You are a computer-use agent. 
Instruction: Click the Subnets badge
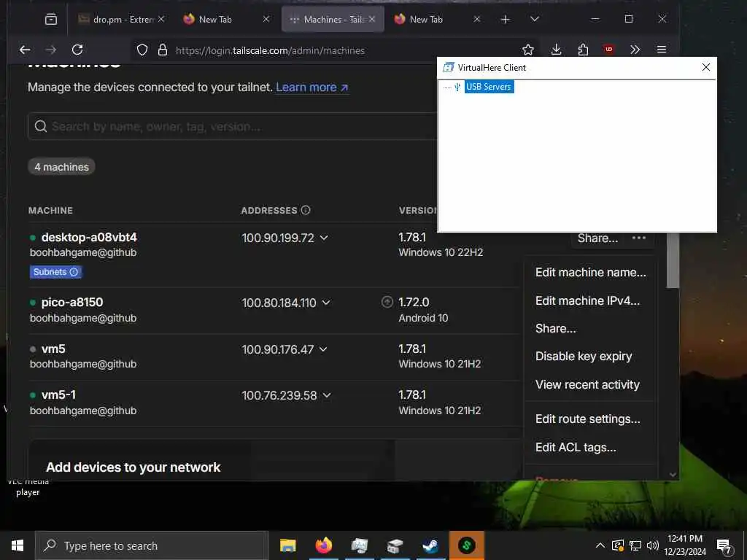(55, 272)
